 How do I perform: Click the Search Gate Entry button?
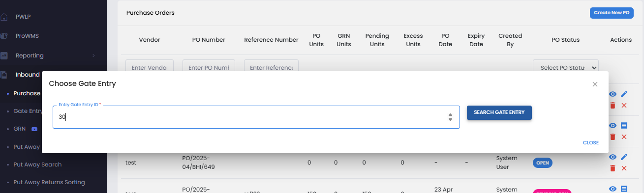(499, 112)
